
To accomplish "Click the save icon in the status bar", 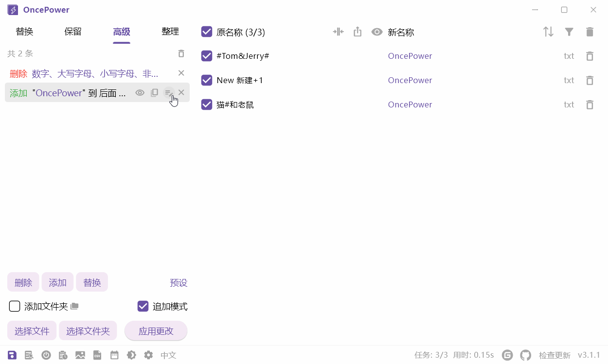I will pyautogui.click(x=12, y=355).
